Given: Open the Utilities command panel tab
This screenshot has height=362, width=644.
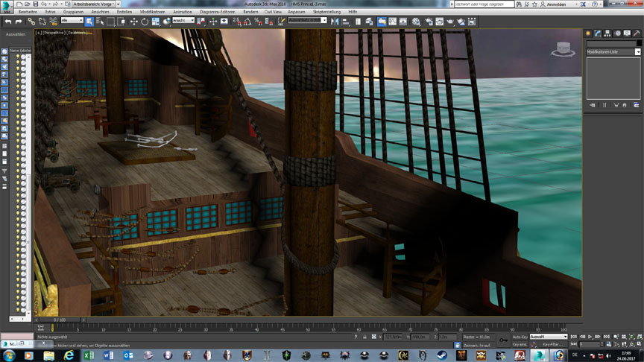Looking at the screenshot, I should point(637,34).
